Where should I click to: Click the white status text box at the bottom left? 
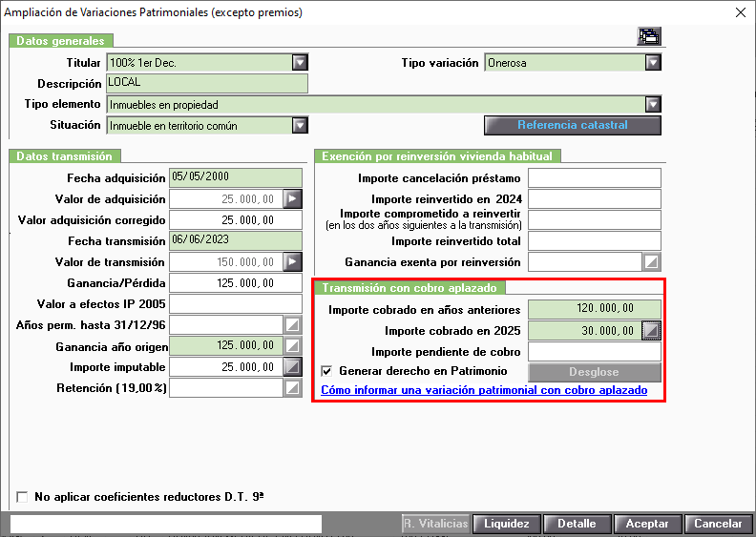pyautogui.click(x=166, y=524)
